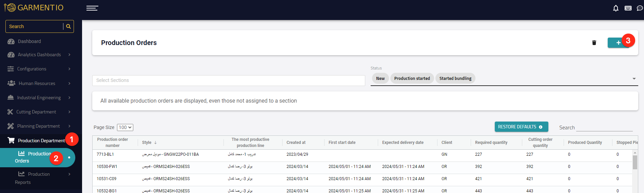
Task: Expand Planning Department submenu chevron
Action: (70, 126)
